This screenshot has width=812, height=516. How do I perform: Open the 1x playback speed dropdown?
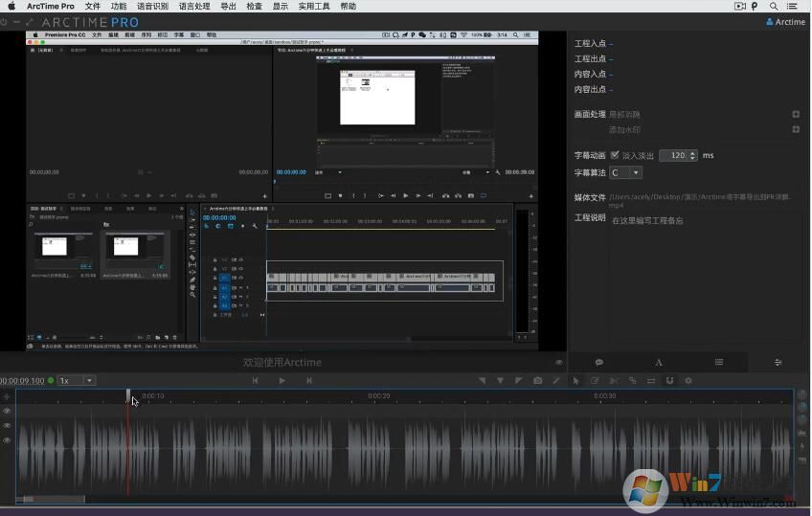coord(77,381)
